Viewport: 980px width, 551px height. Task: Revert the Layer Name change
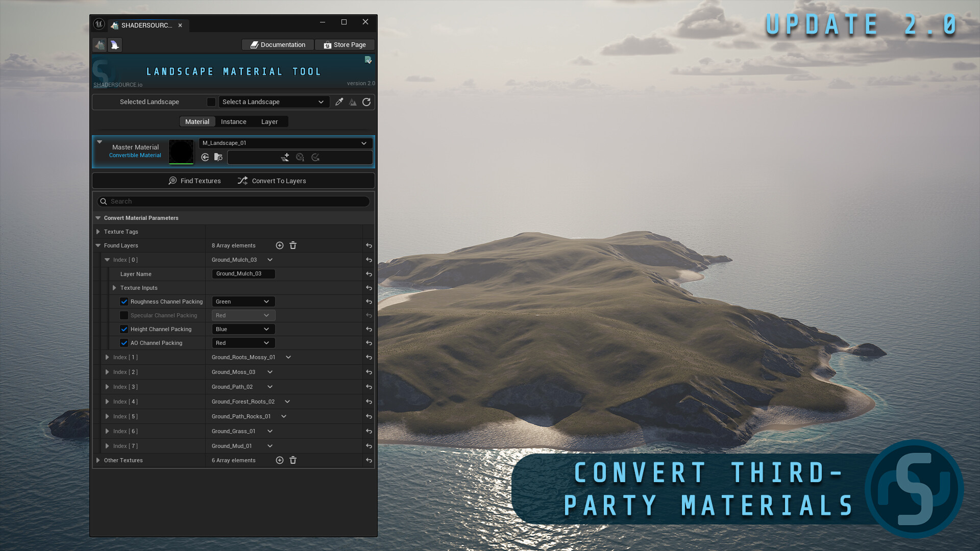[x=369, y=274]
